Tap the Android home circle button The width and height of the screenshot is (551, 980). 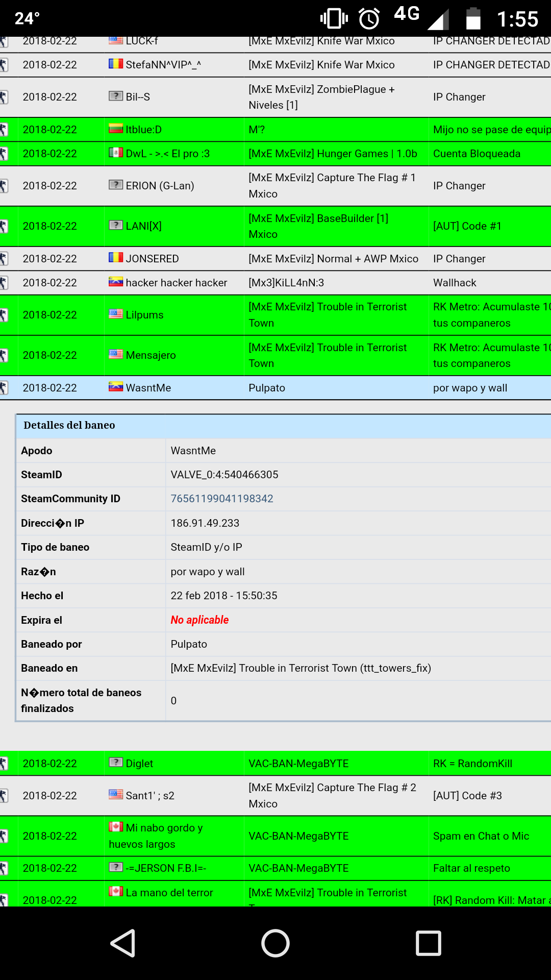[x=275, y=943]
